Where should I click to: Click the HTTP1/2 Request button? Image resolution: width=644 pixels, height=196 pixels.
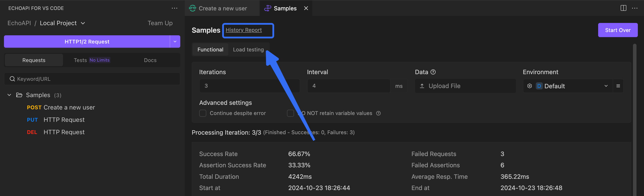(87, 41)
